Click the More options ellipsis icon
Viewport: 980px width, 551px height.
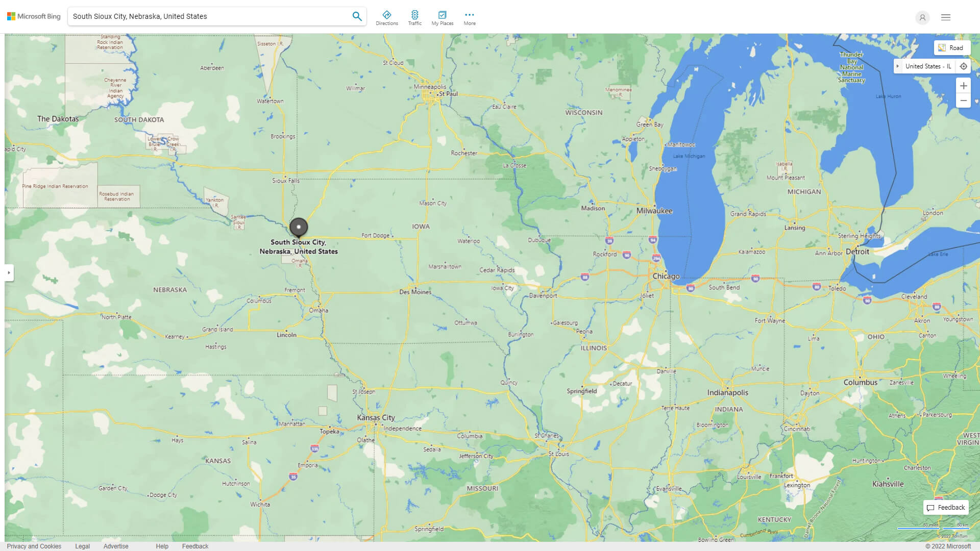coord(469,15)
